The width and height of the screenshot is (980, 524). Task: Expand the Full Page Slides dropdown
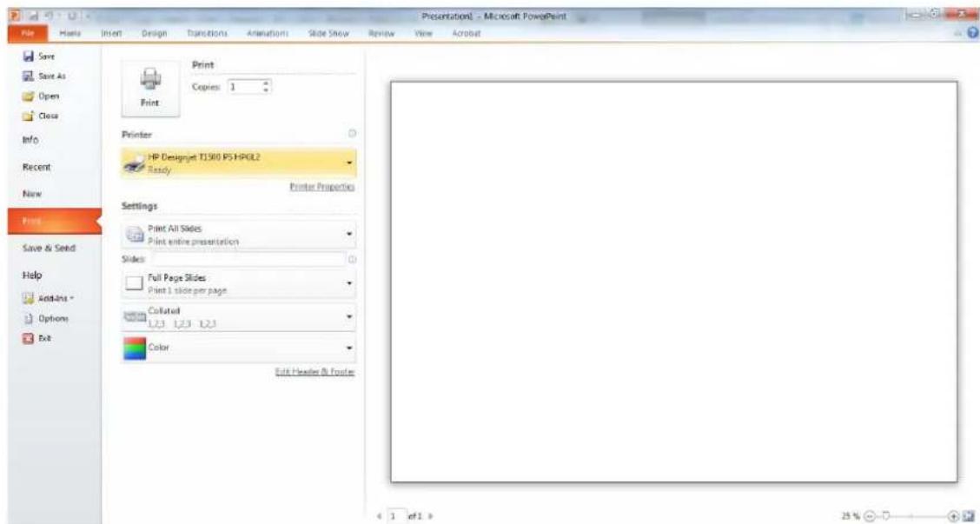349,284
